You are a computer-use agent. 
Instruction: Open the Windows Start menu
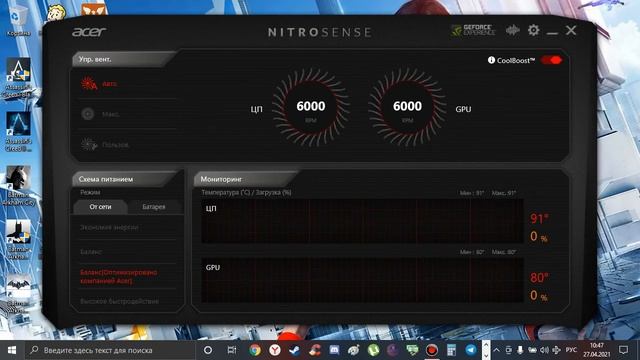coord(12,350)
